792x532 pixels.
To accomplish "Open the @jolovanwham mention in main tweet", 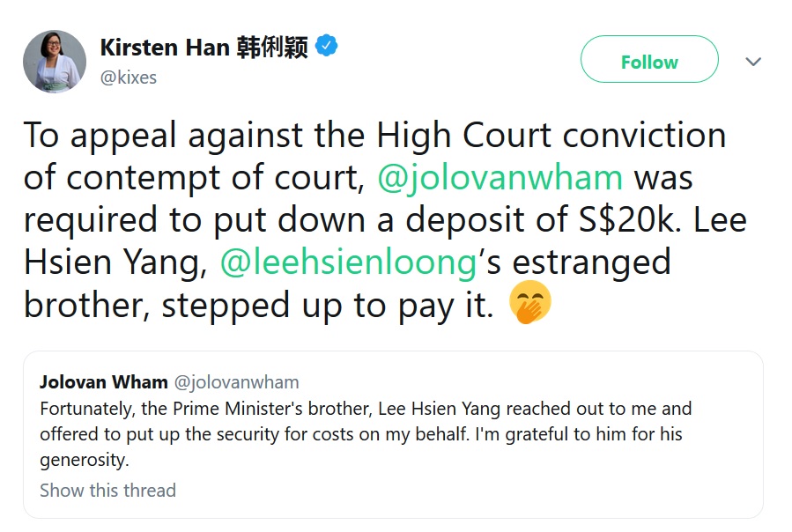I will [500, 177].
